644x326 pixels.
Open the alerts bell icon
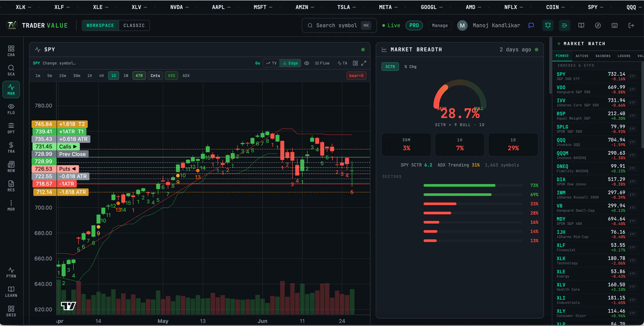[x=548, y=25]
